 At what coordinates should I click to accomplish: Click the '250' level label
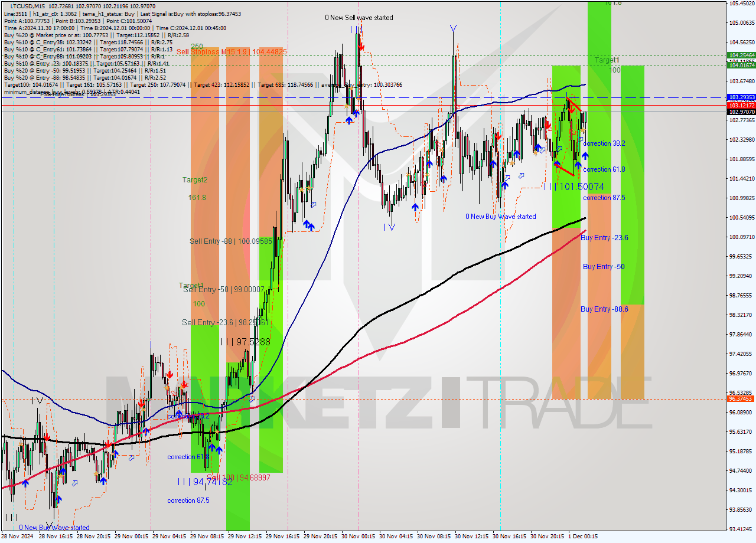[x=197, y=47]
